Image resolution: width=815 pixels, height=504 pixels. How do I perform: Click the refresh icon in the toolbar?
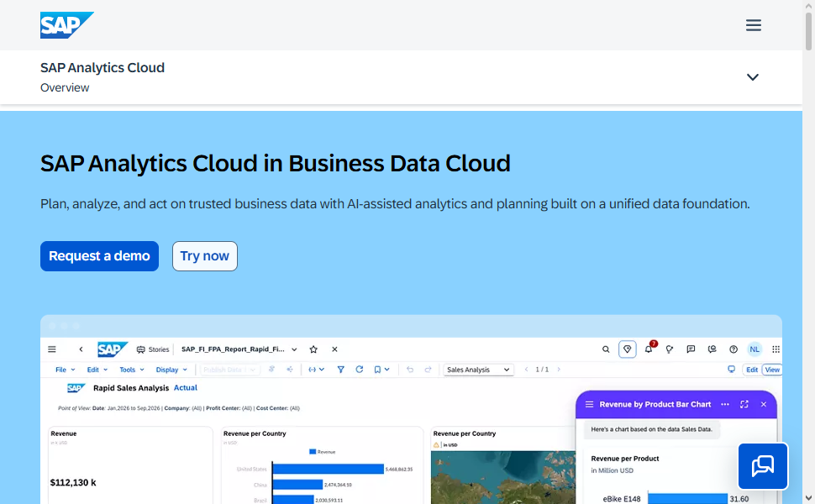coord(359,370)
